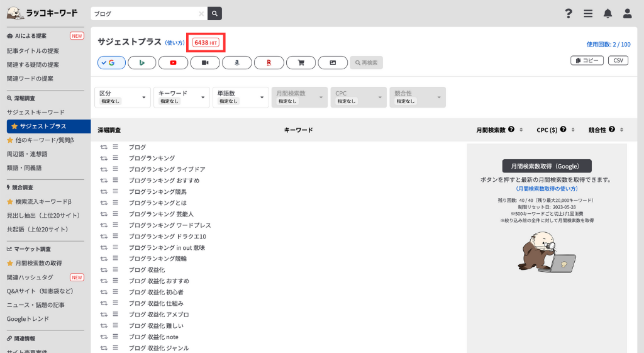Open 関連する疑問の提案 in sidebar
644x353 pixels.
(x=33, y=65)
